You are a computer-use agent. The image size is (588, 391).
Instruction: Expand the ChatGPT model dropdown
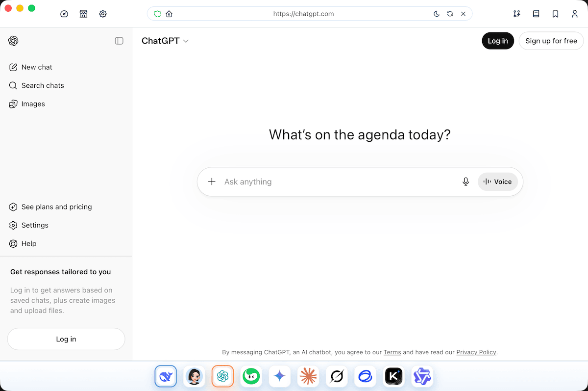165,41
